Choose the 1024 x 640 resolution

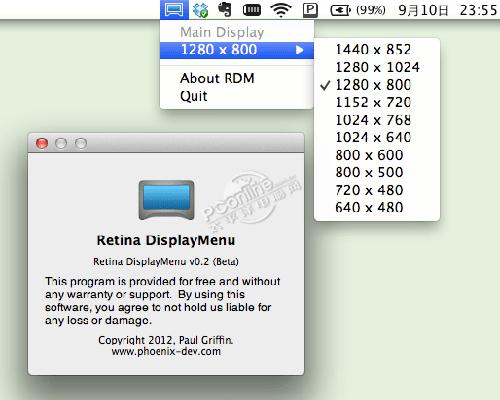(x=377, y=137)
